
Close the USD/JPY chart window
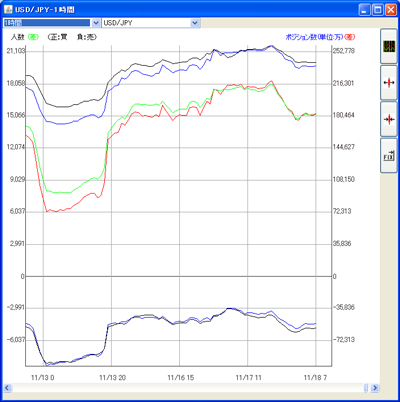click(x=391, y=10)
